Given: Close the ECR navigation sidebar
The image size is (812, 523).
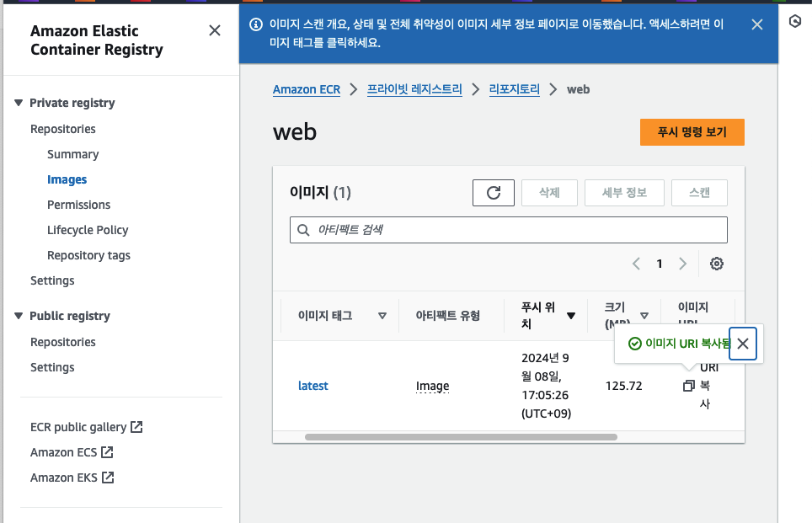Looking at the screenshot, I should 215,30.
